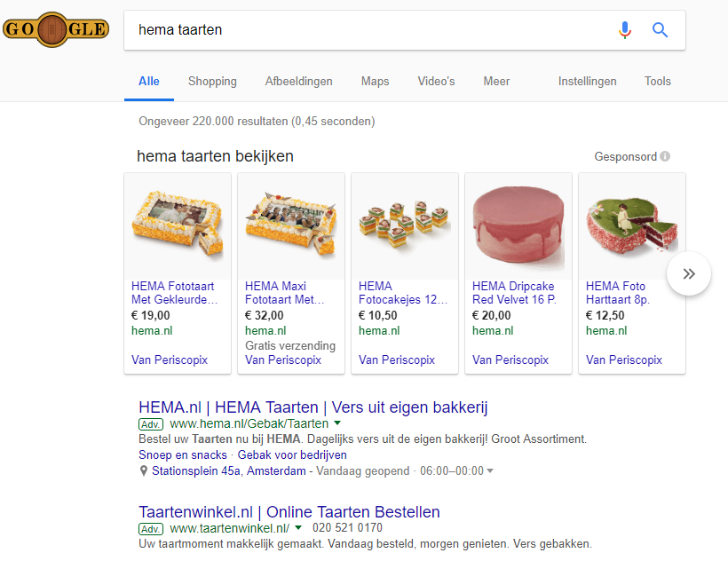Go to the Maps tab

[376, 81]
